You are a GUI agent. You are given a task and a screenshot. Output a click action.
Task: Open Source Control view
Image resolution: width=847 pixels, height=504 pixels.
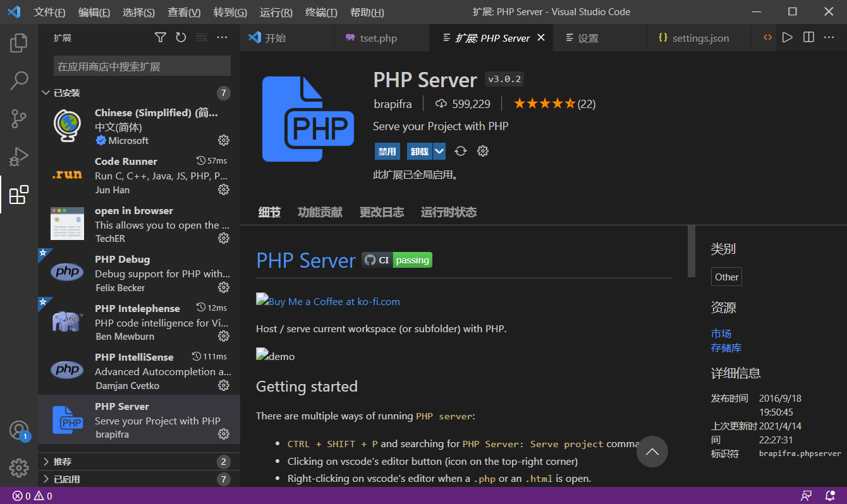tap(19, 118)
